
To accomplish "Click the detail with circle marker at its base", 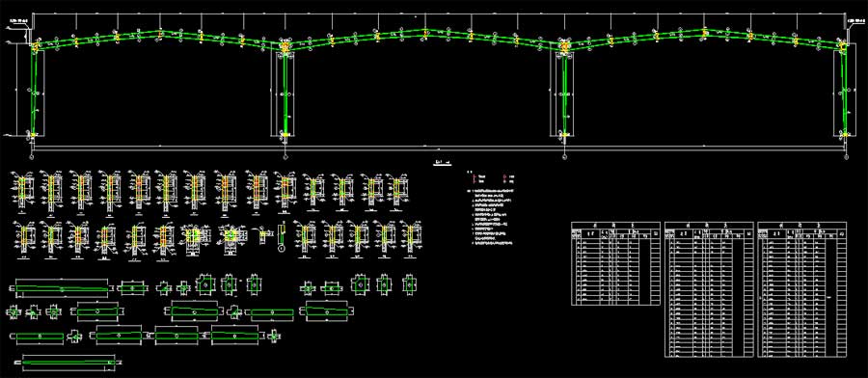I will (x=282, y=236).
